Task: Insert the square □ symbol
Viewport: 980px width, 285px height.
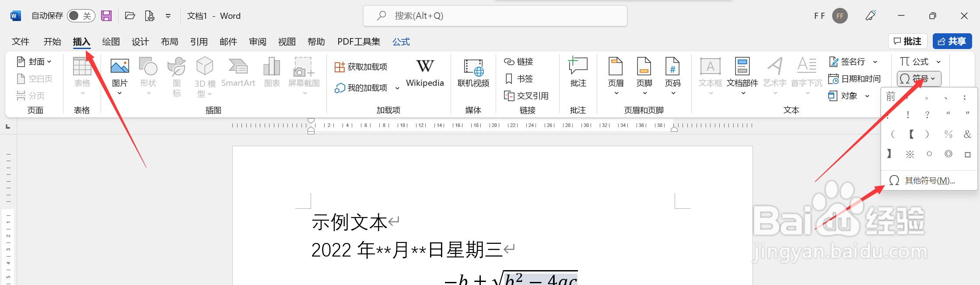Action: [967, 154]
